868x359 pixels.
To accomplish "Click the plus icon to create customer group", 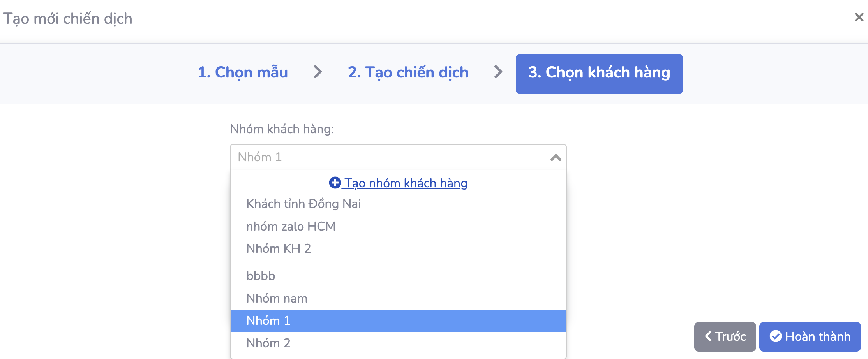I will click(335, 183).
